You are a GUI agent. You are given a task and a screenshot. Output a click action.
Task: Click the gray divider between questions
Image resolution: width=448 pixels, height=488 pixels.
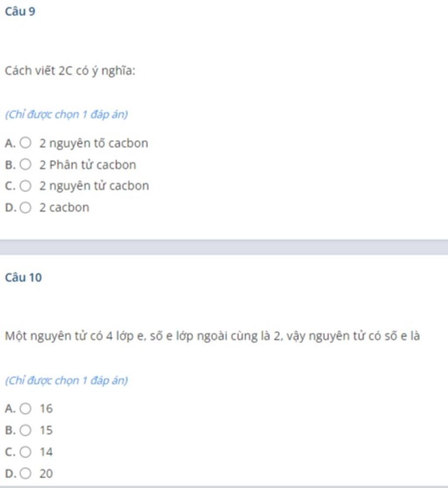[x=224, y=247]
